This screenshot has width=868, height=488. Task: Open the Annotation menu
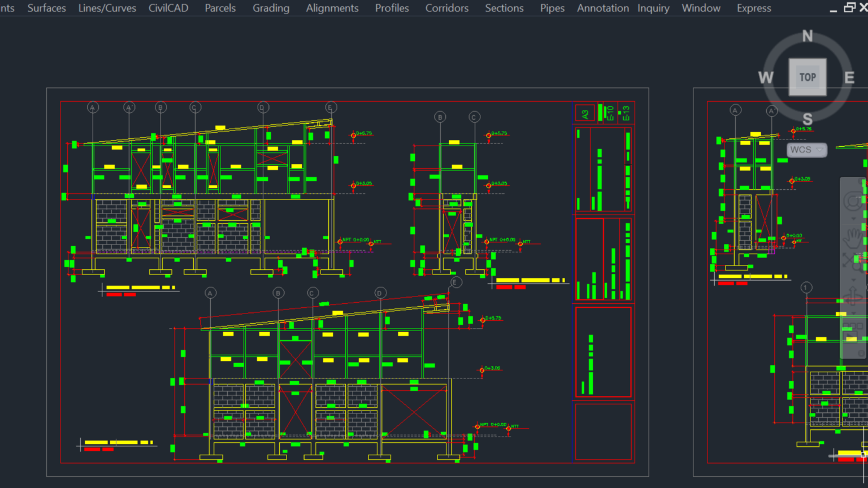coord(603,8)
